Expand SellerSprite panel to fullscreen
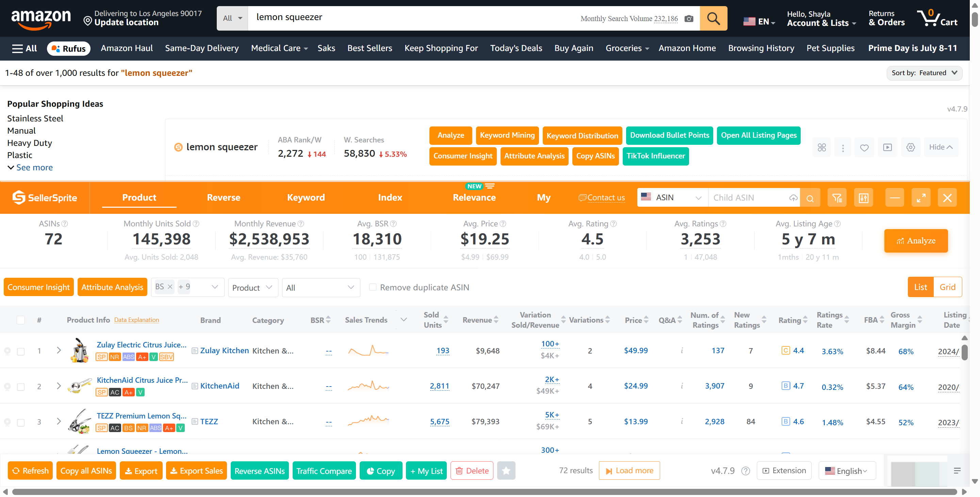 click(x=921, y=198)
